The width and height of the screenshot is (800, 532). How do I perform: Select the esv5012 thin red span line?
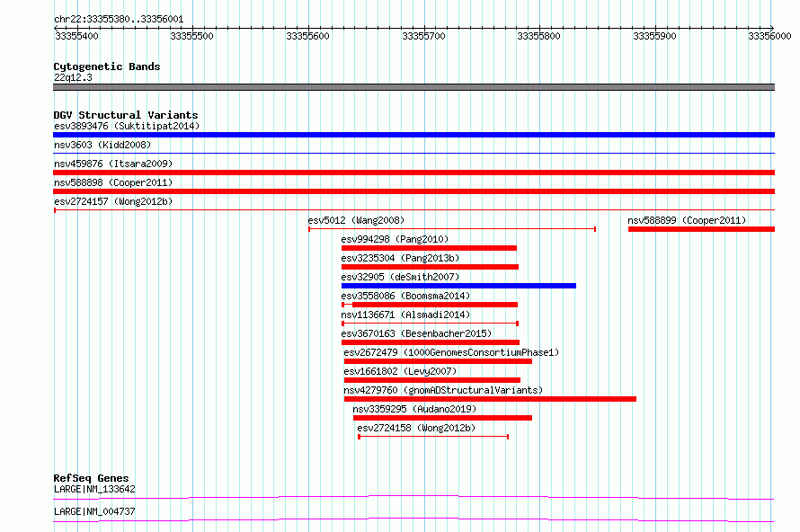452,229
